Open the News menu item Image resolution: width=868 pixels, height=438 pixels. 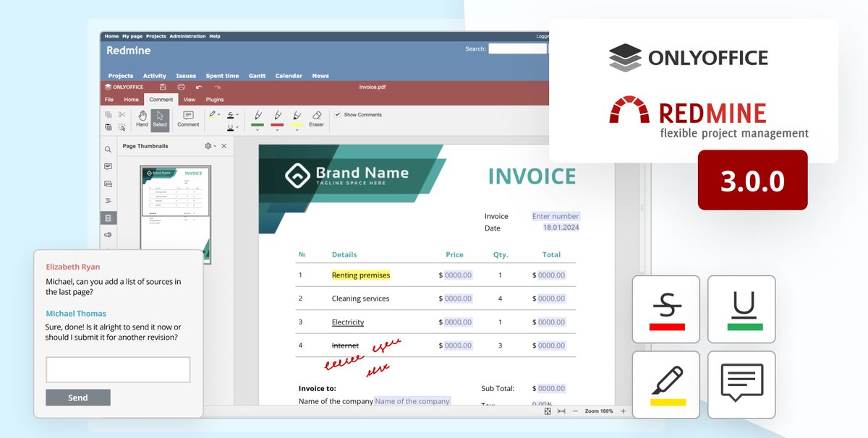(x=320, y=76)
